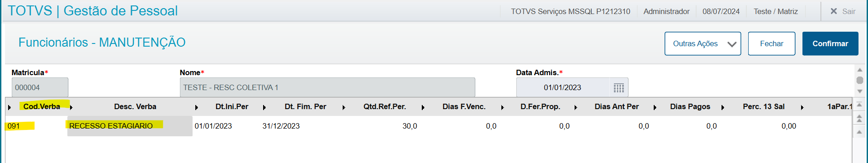Click the X icon beside Sair
This screenshot has height=163, width=868.
834,11
